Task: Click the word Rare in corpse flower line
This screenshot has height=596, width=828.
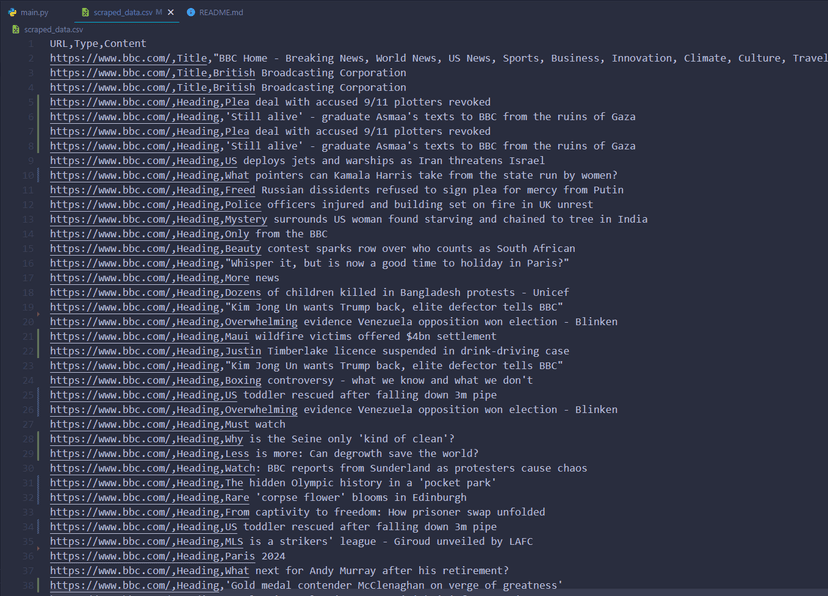Action: coord(237,497)
